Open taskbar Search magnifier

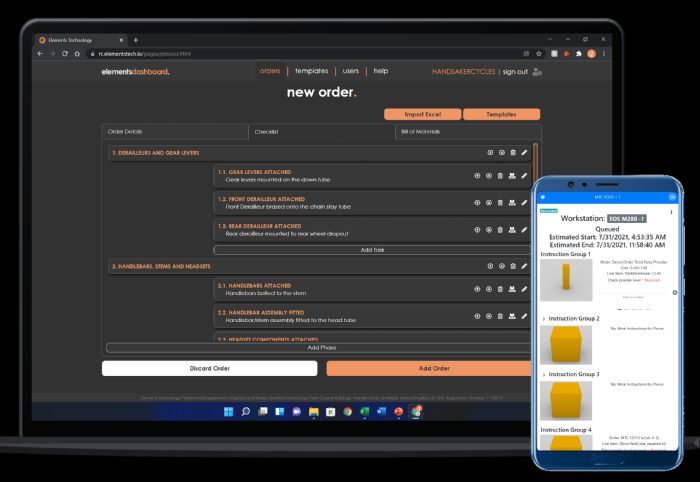(x=246, y=411)
